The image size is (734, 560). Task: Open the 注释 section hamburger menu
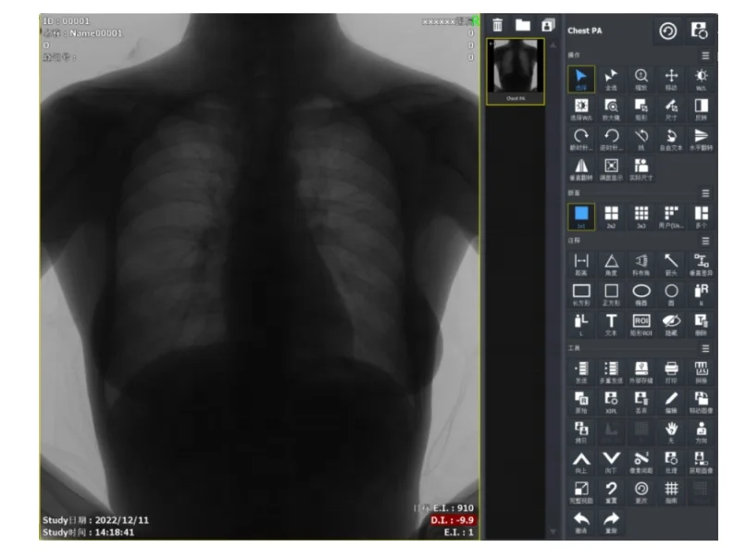[x=705, y=242]
